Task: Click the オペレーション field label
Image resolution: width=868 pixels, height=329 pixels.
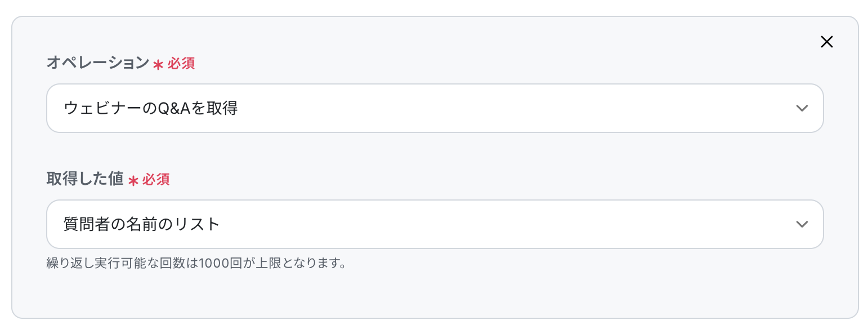Action: pyautogui.click(x=98, y=63)
